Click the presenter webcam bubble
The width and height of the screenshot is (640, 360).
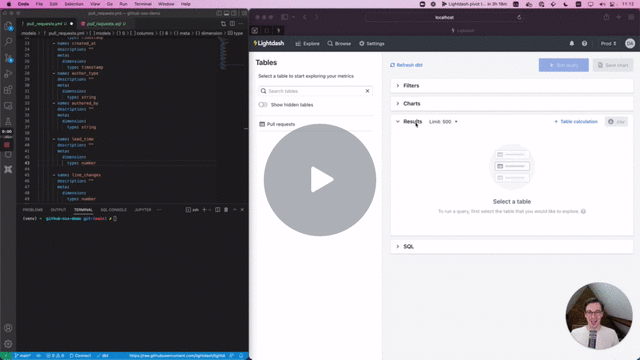[x=599, y=316]
